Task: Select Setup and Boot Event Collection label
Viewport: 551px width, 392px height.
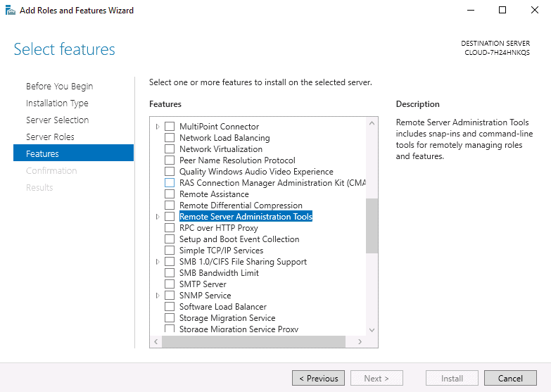Action: pos(239,239)
